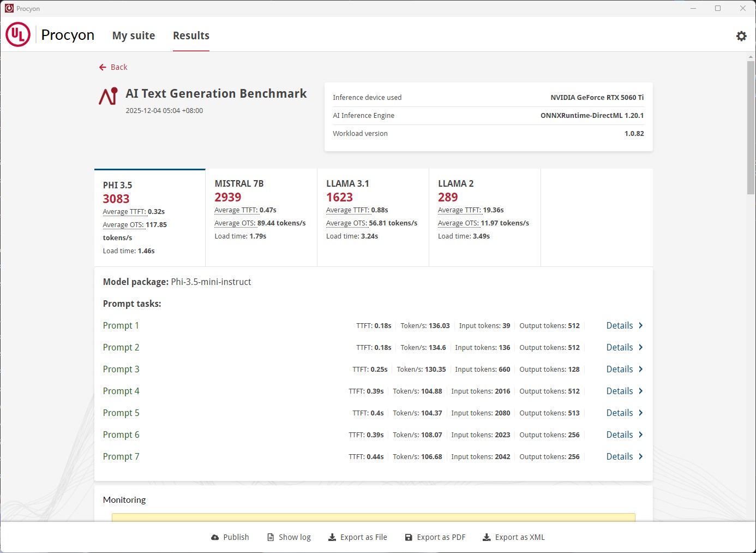
Task: Click the MISTRAL 7B score 2939
Action: click(x=228, y=197)
